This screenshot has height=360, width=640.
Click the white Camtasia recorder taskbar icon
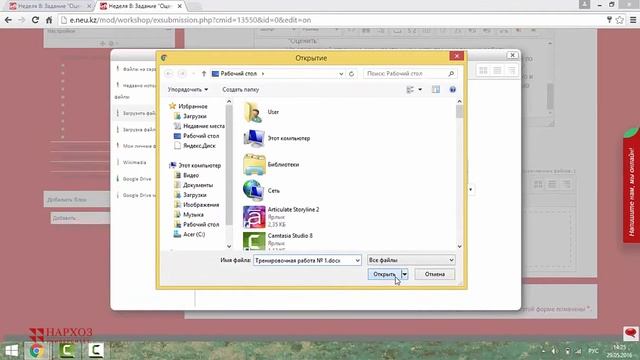[96, 350]
